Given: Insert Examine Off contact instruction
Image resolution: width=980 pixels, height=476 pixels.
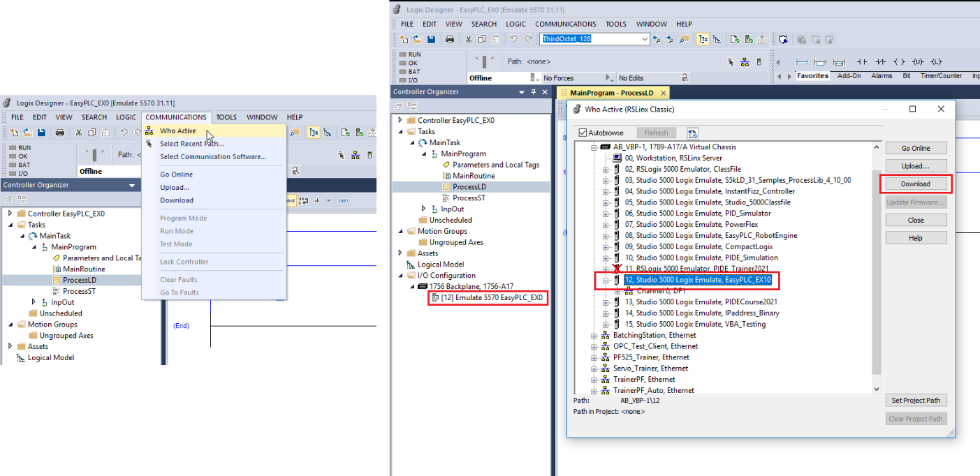Looking at the screenshot, I should tap(880, 61).
